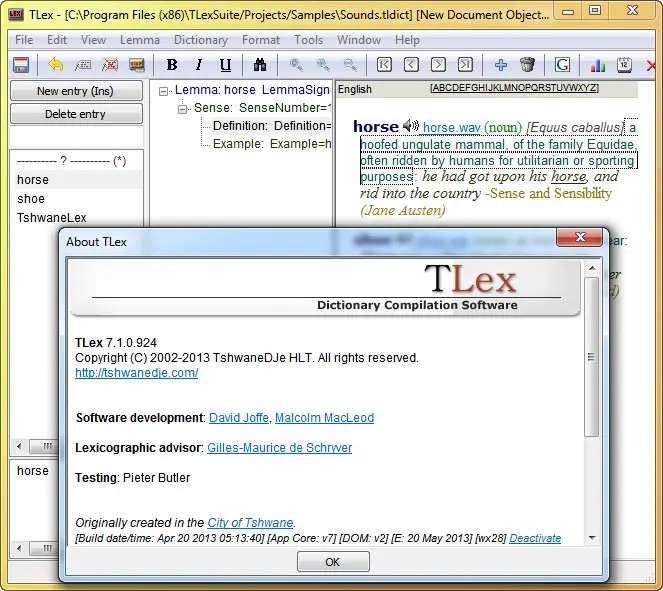This screenshot has width=663, height=591.
Task: Go to the last entry arrow icon
Action: click(x=465, y=65)
